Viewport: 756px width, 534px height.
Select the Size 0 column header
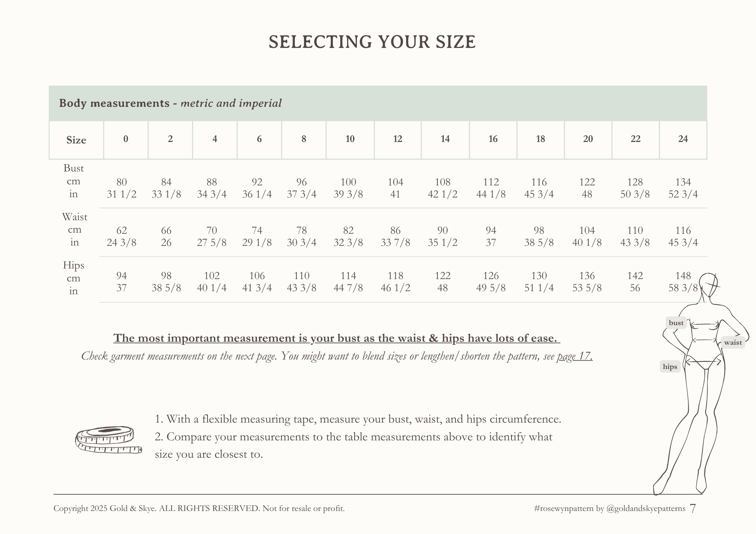[126, 139]
